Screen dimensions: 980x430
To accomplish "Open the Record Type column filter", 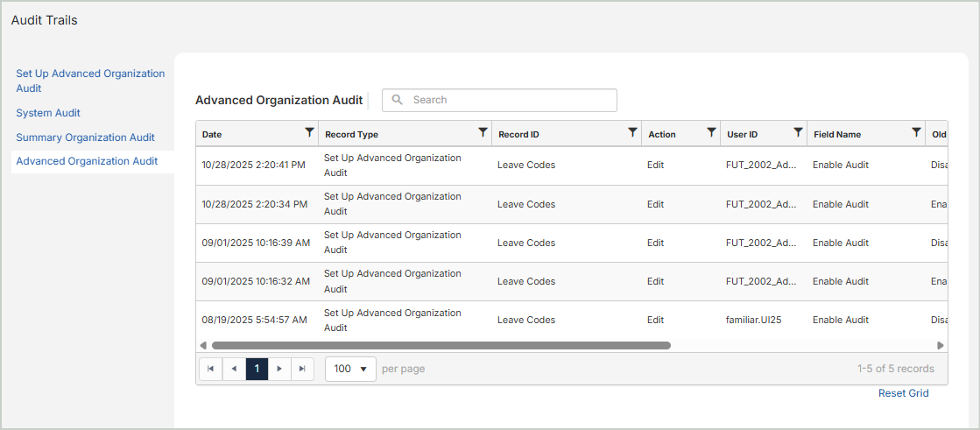I will [482, 133].
